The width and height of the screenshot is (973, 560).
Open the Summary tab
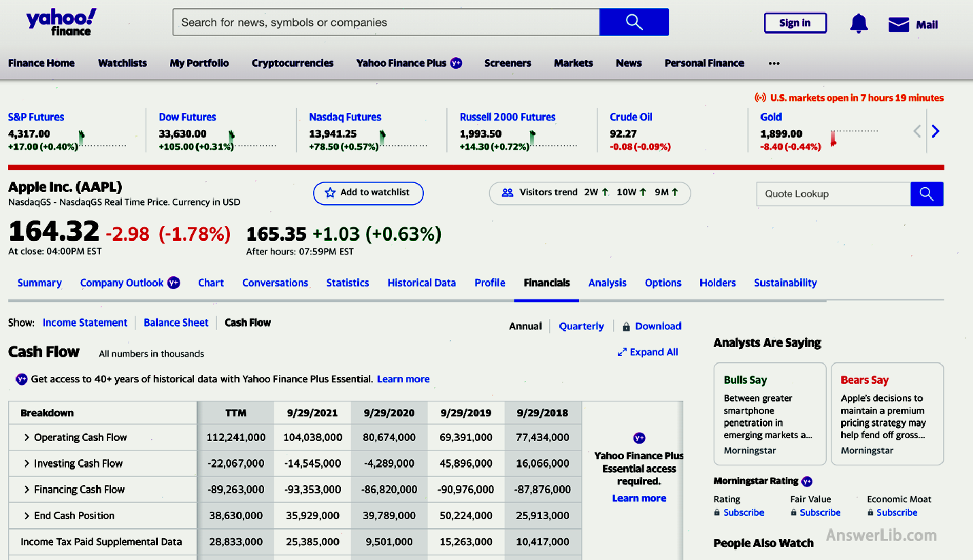click(39, 283)
